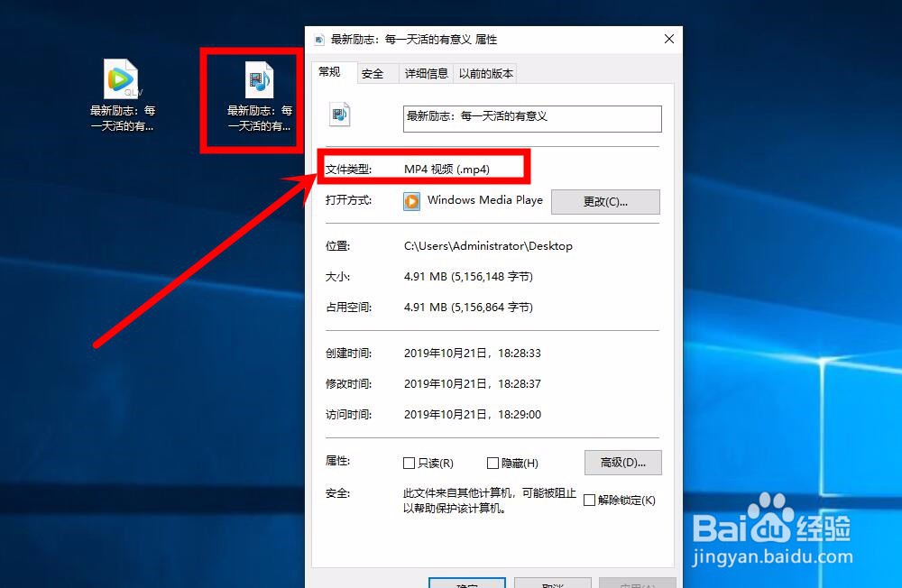This screenshot has height=588, width=902.
Task: Switch to the 安全 tab
Action: coord(374,73)
